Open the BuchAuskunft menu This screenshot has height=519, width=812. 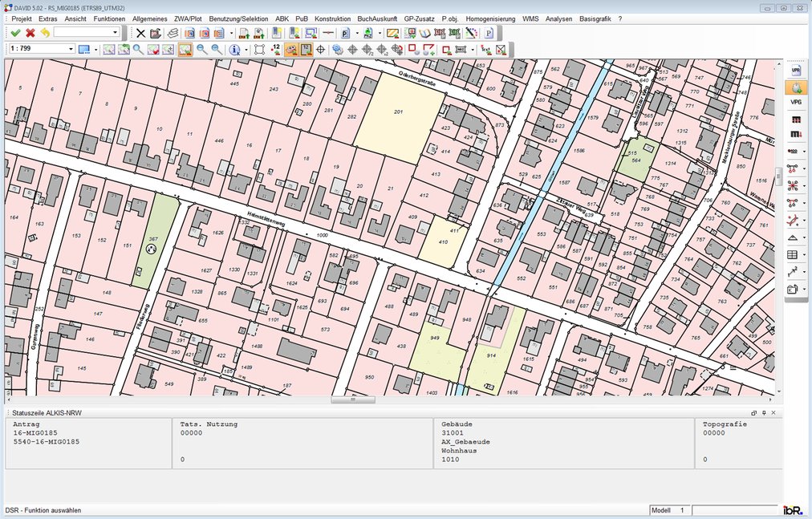[376, 18]
